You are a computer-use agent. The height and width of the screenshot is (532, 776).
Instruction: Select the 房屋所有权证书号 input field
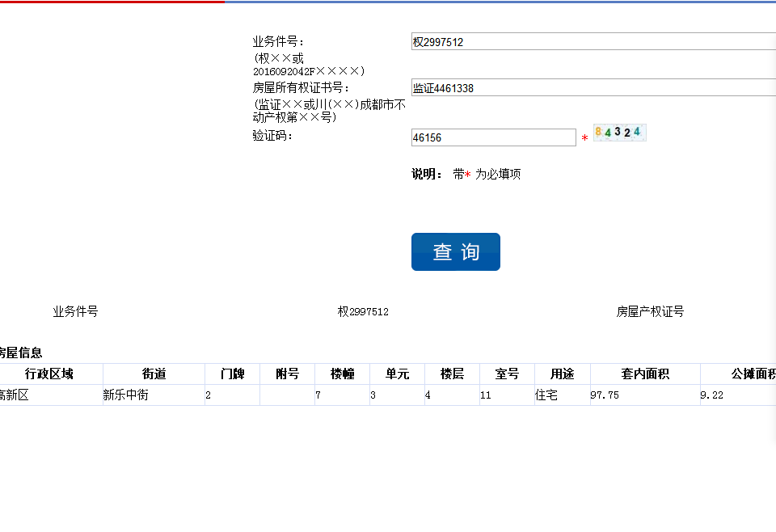593,88
